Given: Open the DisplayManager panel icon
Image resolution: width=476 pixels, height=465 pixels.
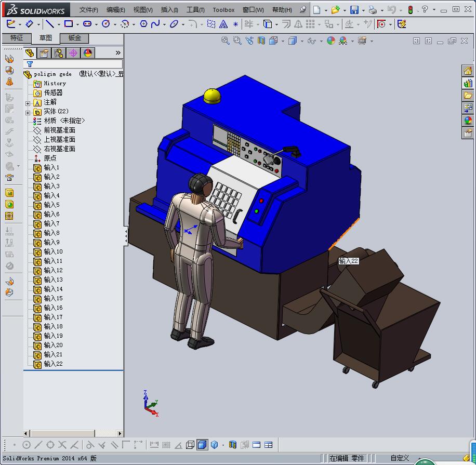Looking at the screenshot, I should coord(87,52).
